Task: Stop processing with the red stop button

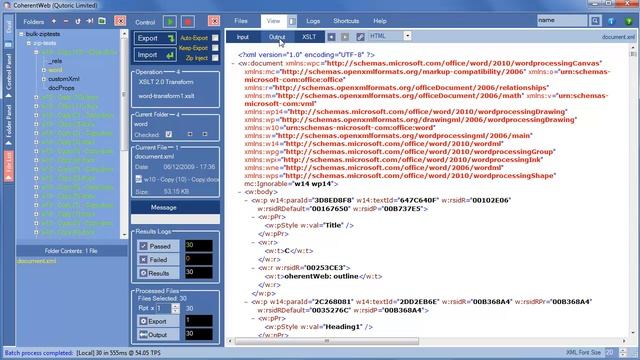Action: pos(188,21)
